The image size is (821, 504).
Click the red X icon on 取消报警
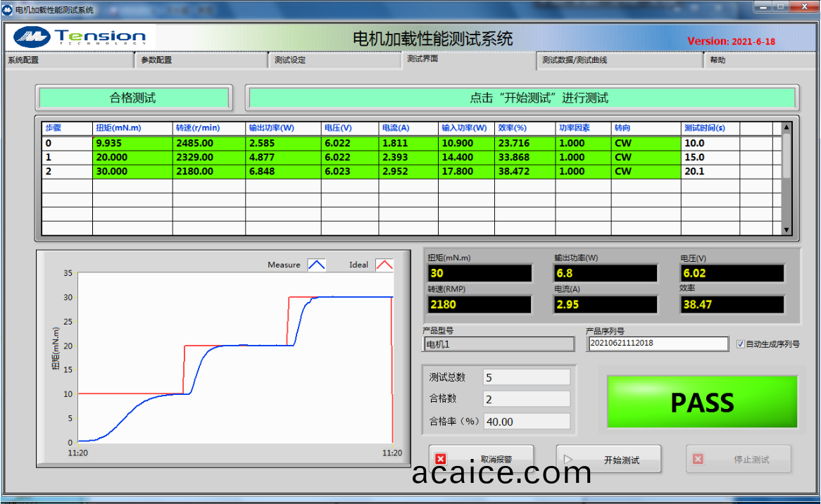pos(441,459)
